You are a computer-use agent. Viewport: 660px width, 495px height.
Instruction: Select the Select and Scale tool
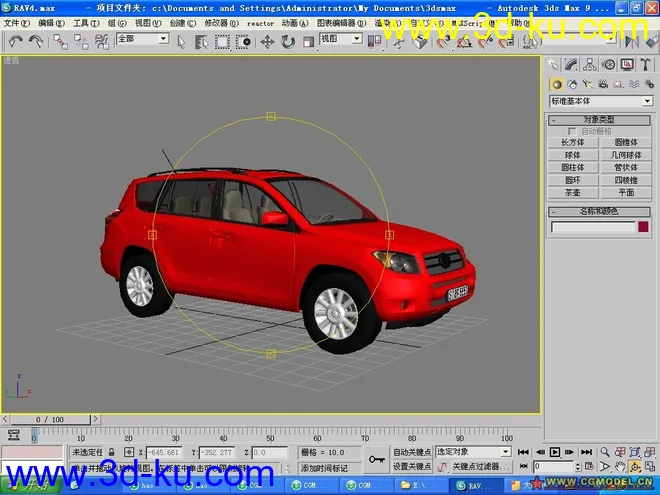pyautogui.click(x=309, y=42)
